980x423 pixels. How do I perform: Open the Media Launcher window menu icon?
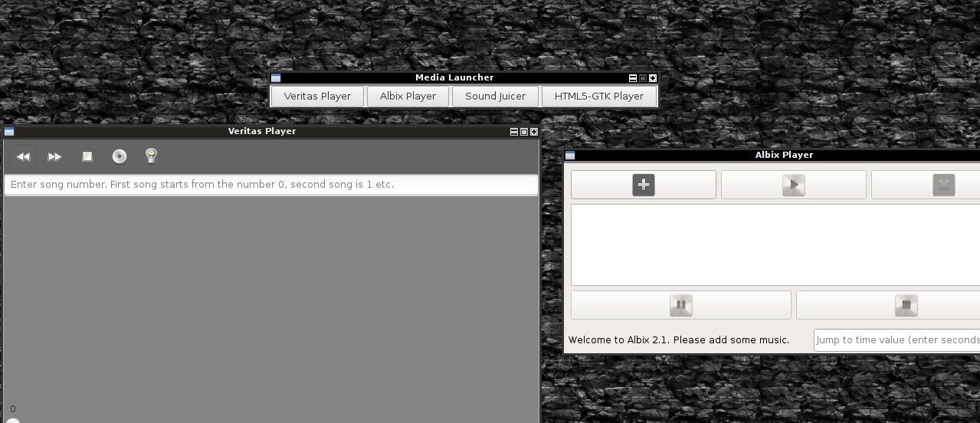(x=276, y=78)
